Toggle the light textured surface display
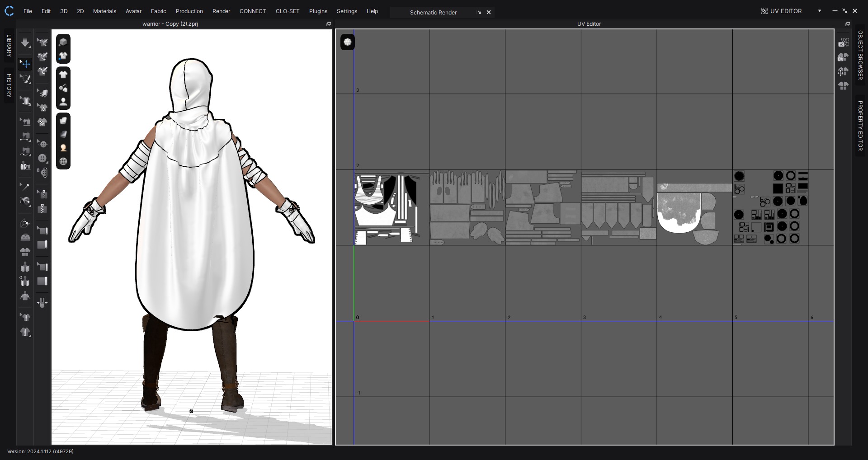Screen dimensions: 868x460 tap(63, 121)
